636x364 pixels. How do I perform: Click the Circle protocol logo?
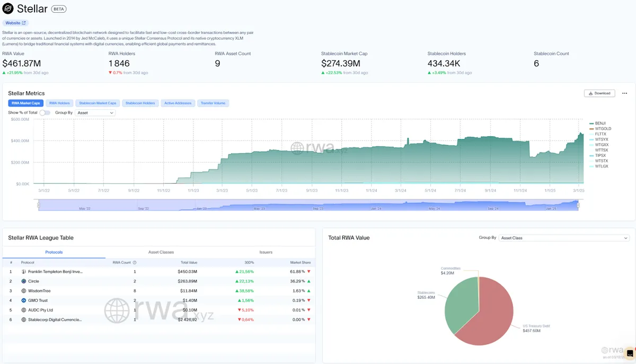pos(24,281)
